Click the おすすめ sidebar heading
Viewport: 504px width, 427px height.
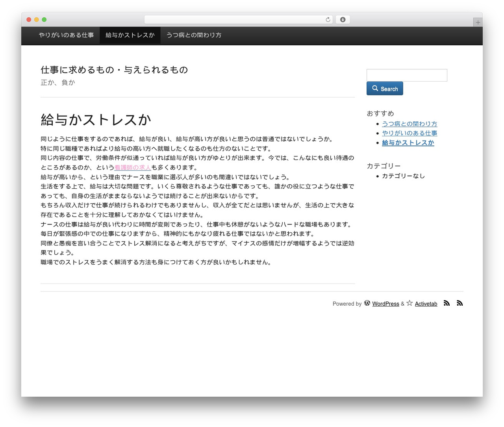tap(380, 114)
